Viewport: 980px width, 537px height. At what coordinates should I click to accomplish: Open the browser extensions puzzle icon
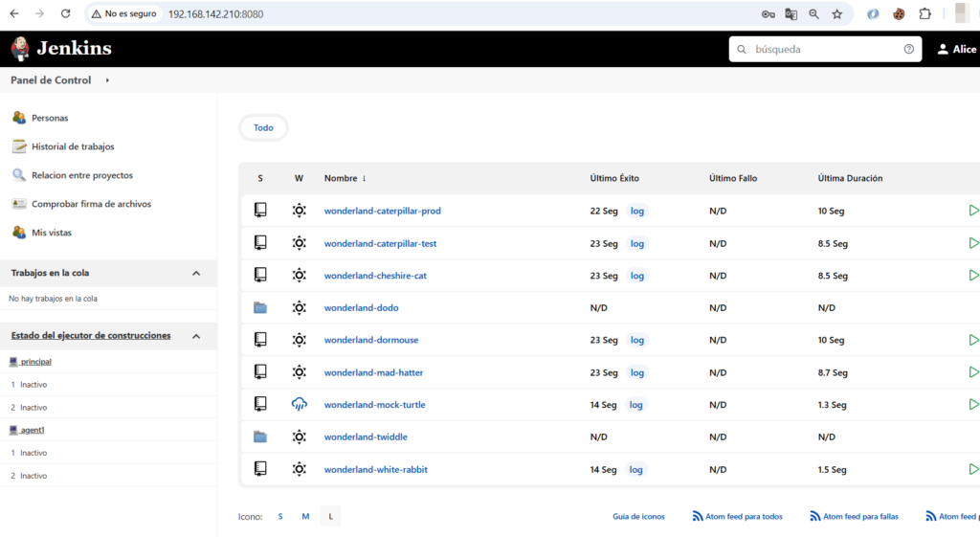pyautogui.click(x=925, y=13)
